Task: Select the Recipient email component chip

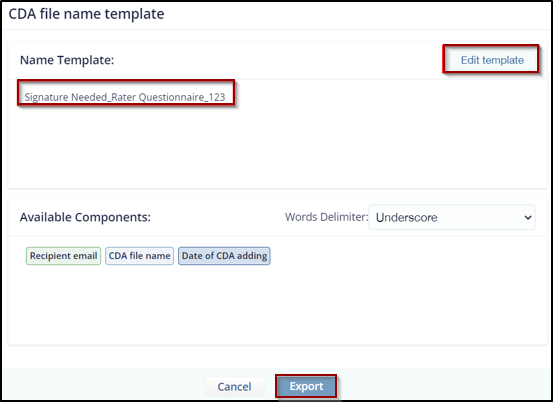Action: (x=63, y=256)
